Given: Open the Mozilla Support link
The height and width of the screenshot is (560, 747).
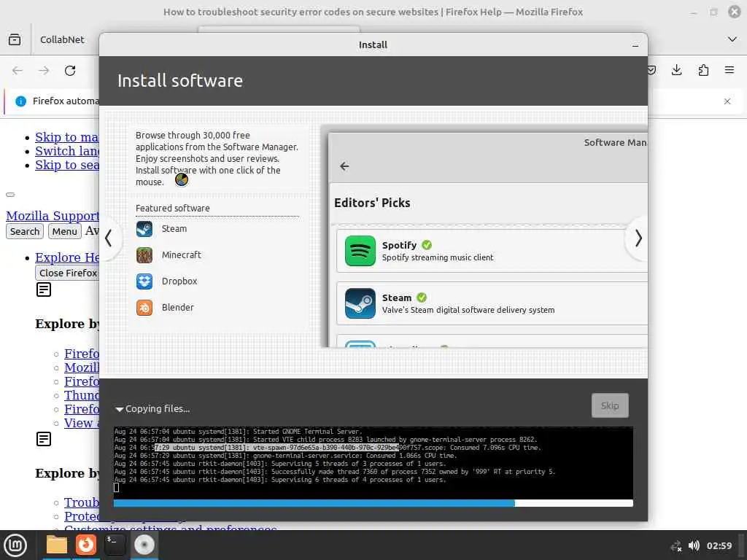Looking at the screenshot, I should 53,216.
